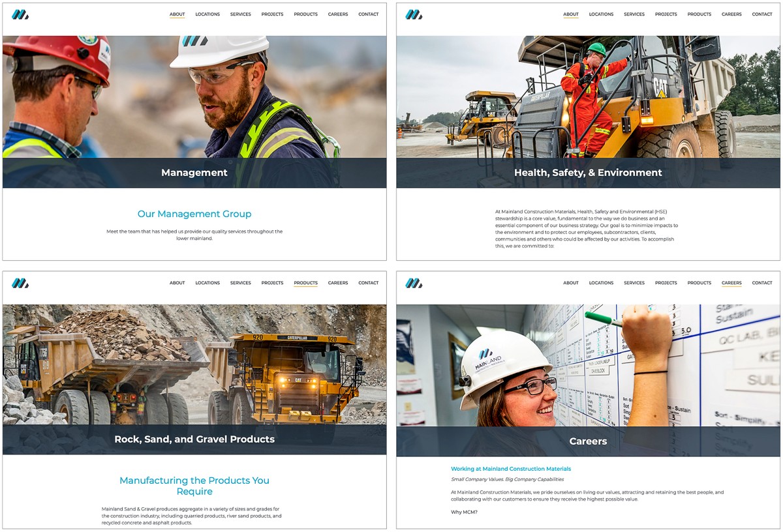The width and height of the screenshot is (783, 532).
Task: Open About in the Careers page menu
Action: coord(571,283)
